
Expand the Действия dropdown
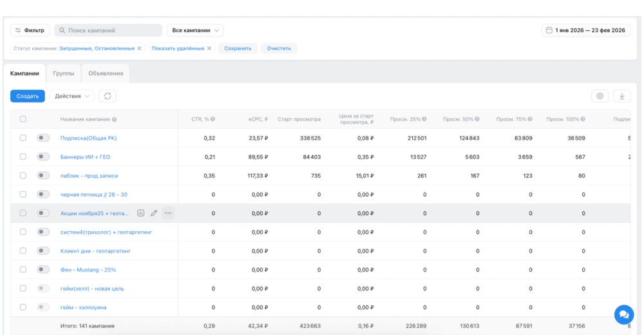72,96
